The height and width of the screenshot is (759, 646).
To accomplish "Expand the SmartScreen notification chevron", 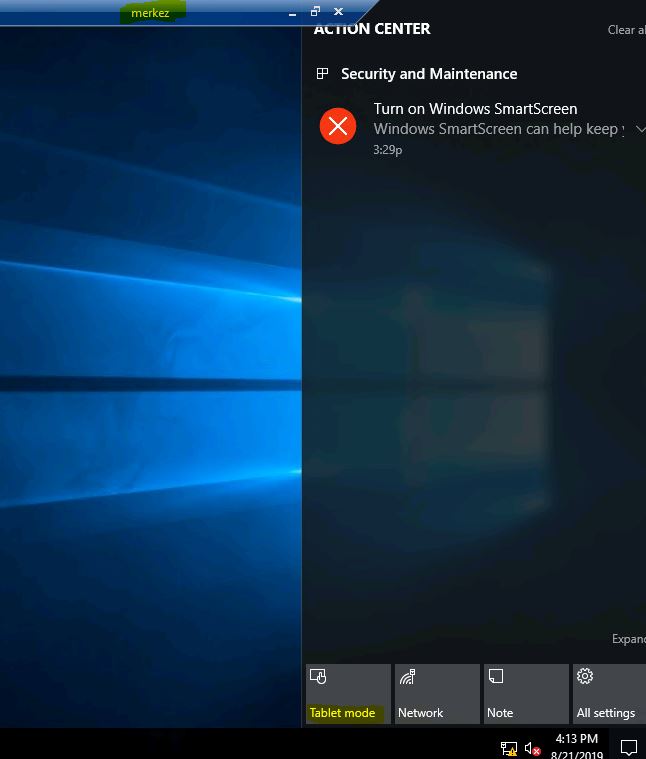I will 640,129.
